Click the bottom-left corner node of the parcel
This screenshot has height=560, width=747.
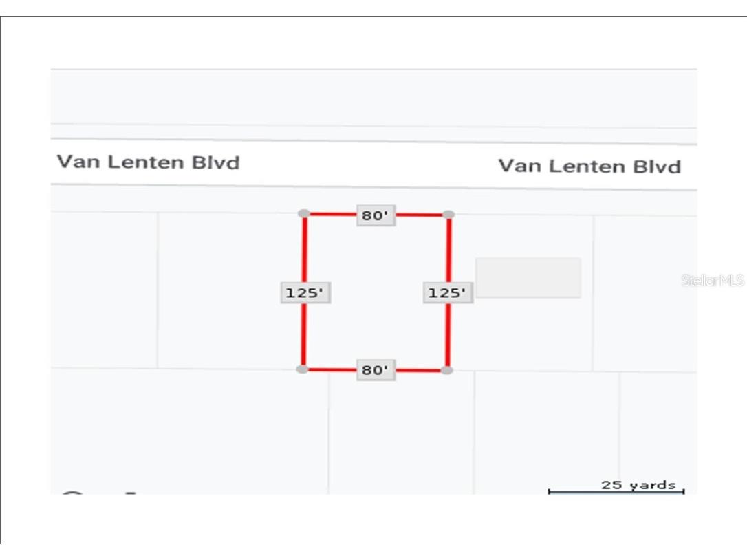click(x=302, y=369)
